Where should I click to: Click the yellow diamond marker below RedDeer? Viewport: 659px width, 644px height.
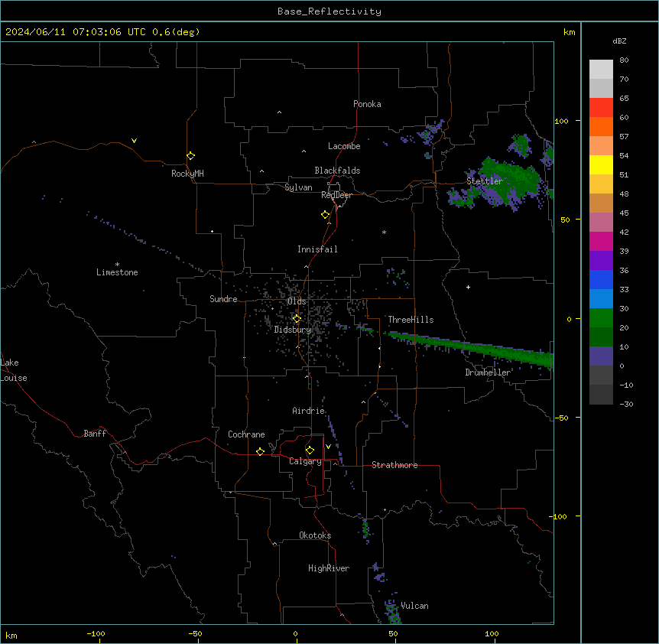pos(326,215)
